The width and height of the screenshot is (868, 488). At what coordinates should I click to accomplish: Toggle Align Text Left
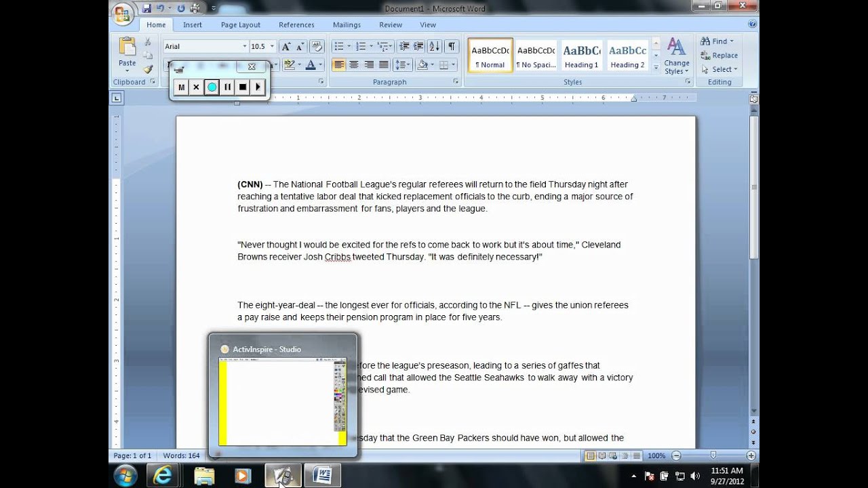338,65
